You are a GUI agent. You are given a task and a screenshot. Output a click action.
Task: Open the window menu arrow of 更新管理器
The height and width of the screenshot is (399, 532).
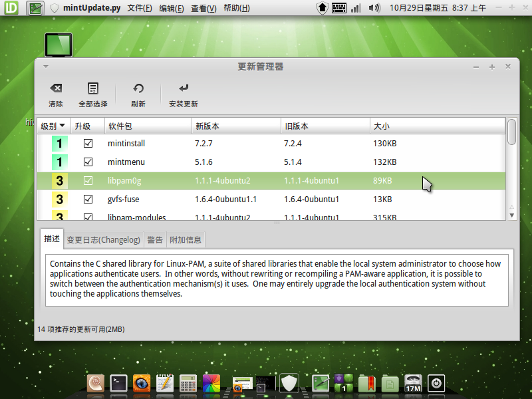point(46,66)
